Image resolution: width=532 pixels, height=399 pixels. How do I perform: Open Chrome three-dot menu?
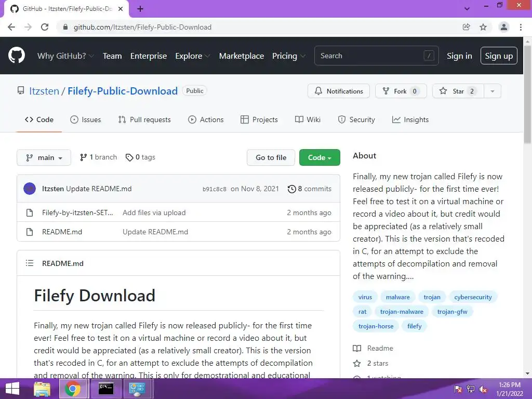(521, 27)
